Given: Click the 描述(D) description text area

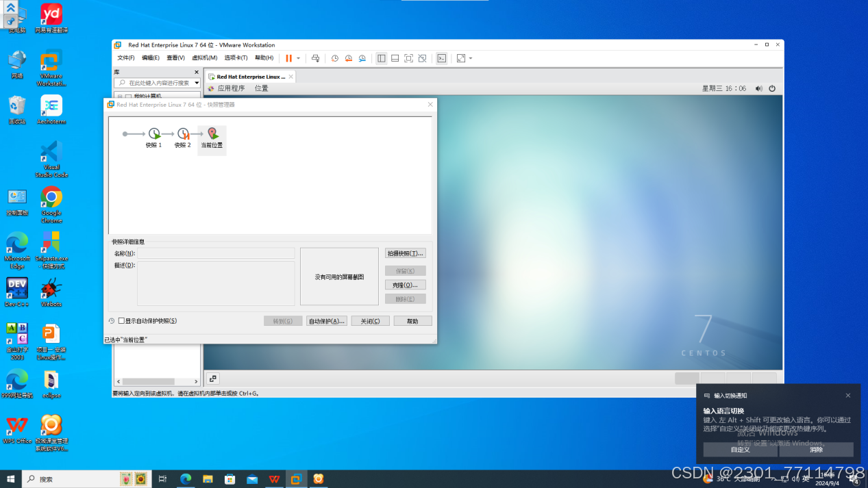Looking at the screenshot, I should pos(216,283).
